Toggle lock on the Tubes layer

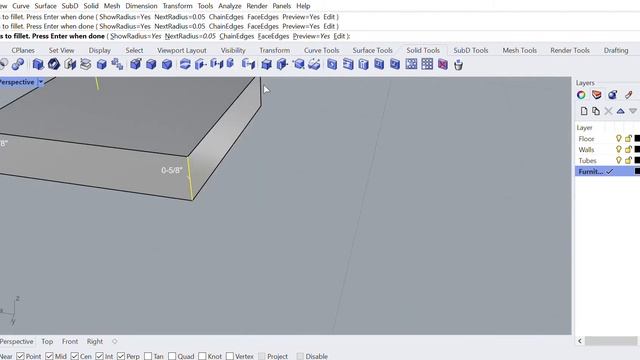(629, 160)
